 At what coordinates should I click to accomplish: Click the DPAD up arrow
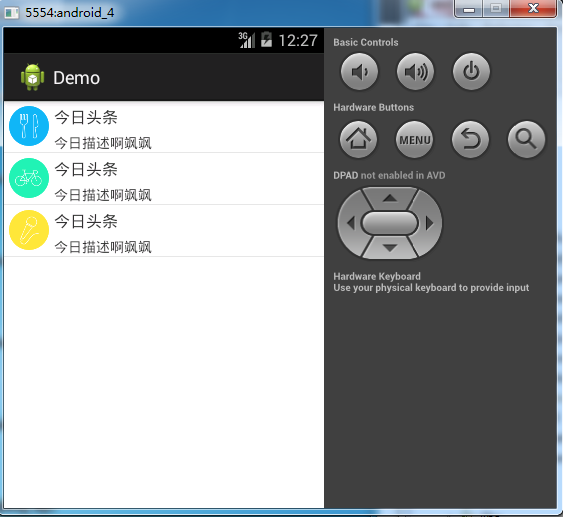click(390, 198)
